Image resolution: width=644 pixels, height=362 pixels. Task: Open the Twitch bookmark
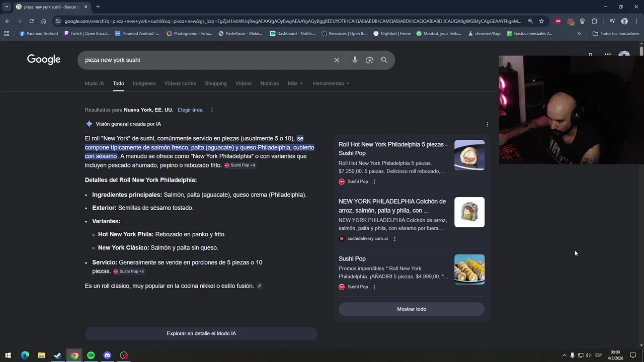click(87, 34)
